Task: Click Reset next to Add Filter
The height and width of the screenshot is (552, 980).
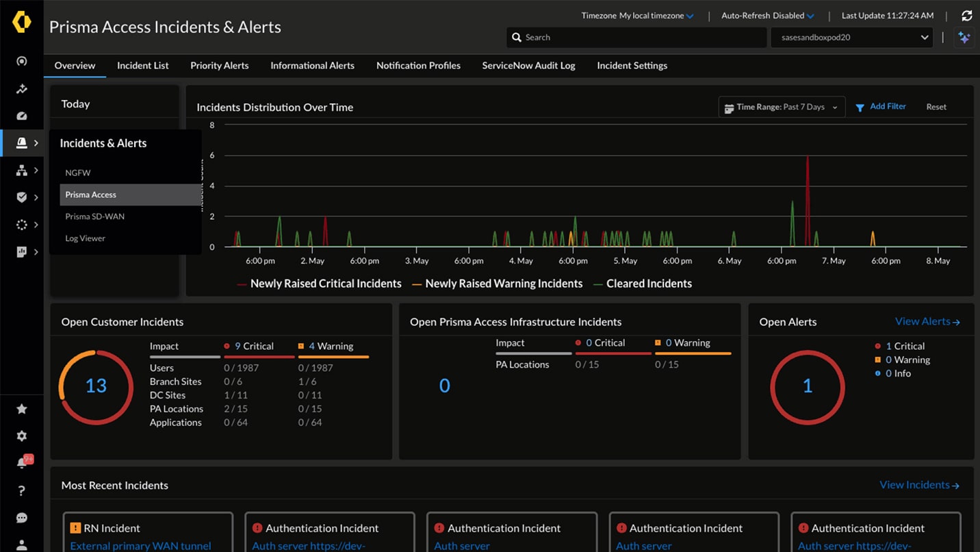Action: coord(936,107)
